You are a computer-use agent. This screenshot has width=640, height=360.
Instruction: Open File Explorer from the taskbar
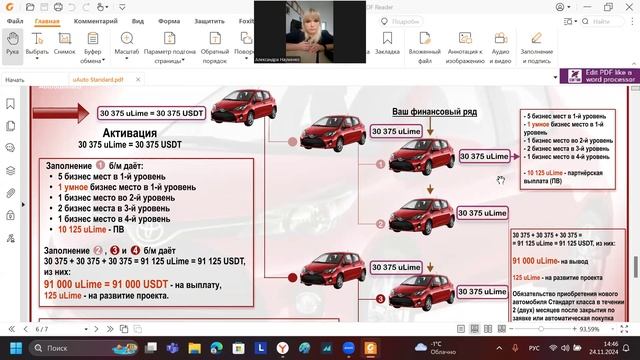[x=195, y=348]
